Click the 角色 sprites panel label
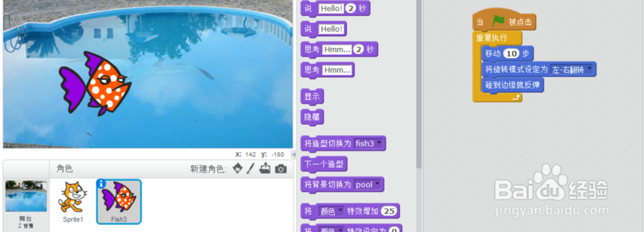The width and height of the screenshot is (644, 232). [x=64, y=169]
